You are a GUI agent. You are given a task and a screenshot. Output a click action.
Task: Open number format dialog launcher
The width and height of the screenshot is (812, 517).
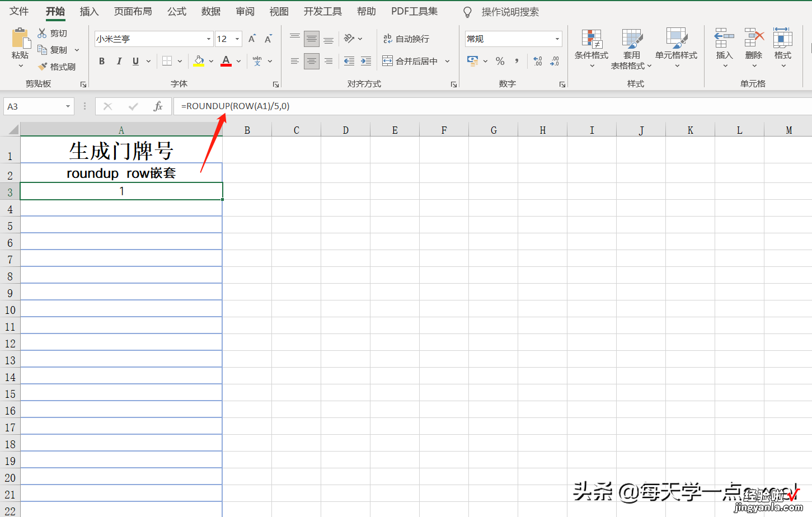[x=562, y=84]
